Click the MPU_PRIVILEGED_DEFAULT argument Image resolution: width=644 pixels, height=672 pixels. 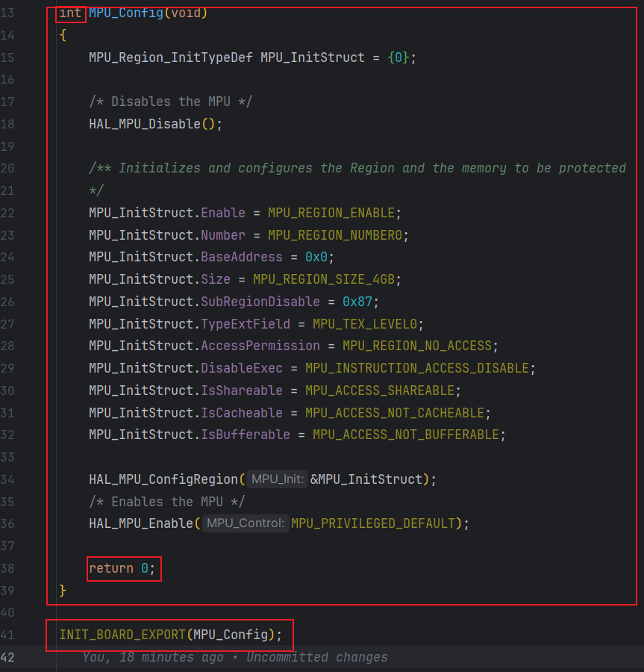pos(372,523)
